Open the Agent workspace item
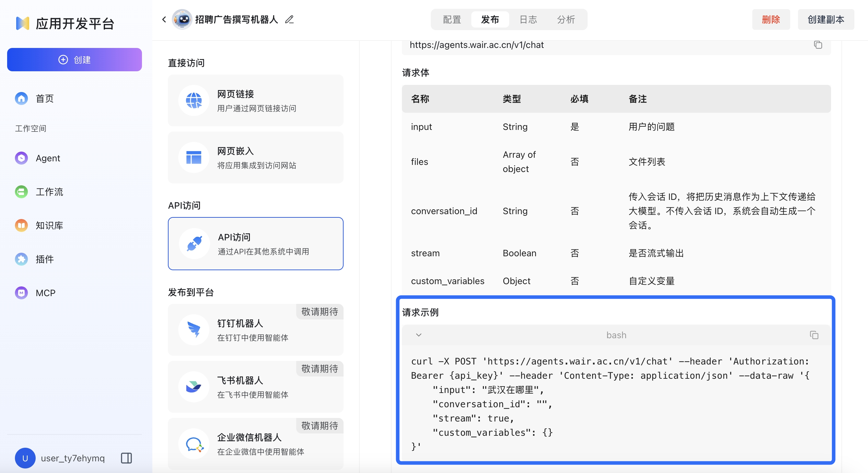The width and height of the screenshot is (868, 473). pyautogui.click(x=48, y=158)
